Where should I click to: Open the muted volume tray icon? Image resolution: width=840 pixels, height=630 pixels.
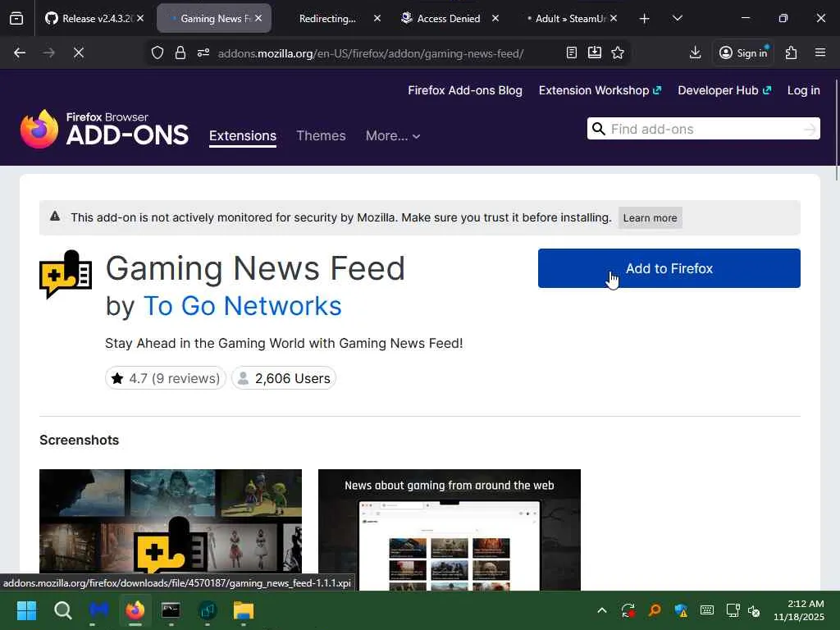point(754,610)
